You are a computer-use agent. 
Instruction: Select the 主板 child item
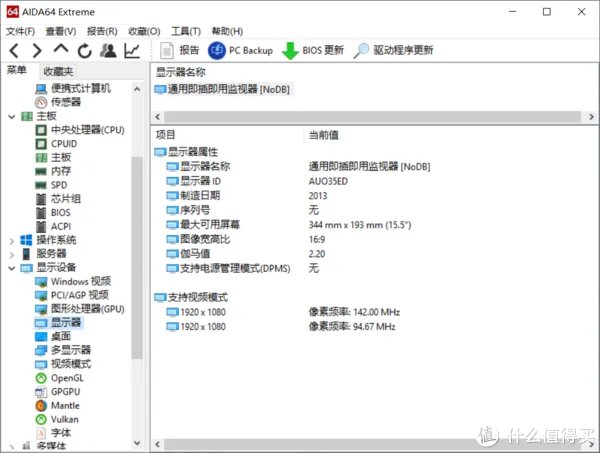(x=53, y=158)
